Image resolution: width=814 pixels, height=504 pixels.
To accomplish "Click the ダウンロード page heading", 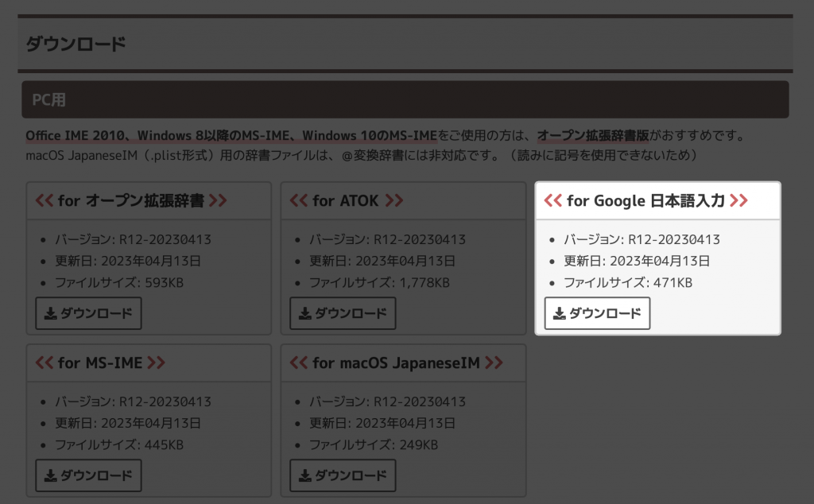I will click(76, 44).
